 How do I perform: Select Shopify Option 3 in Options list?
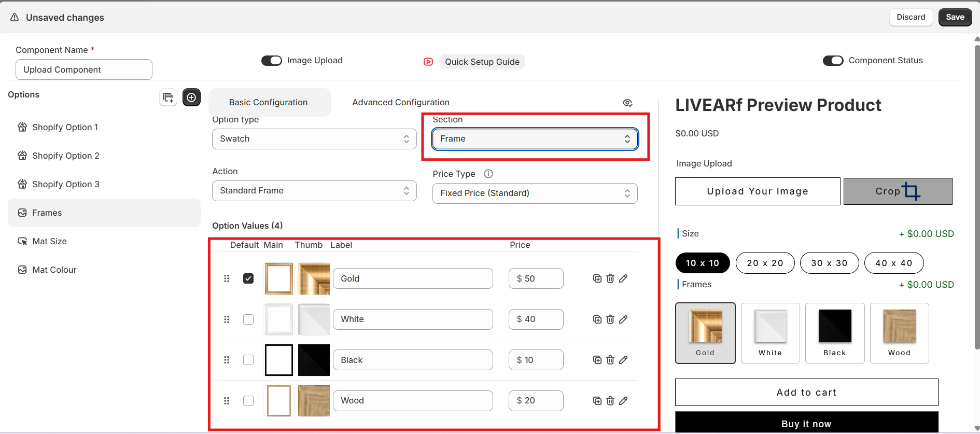(x=104, y=185)
